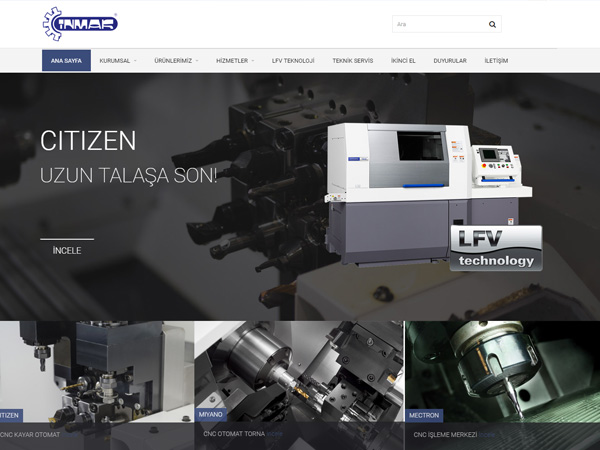This screenshot has width=600, height=450.
Task: Open the Citizen product thumbnail
Action: pos(95,370)
